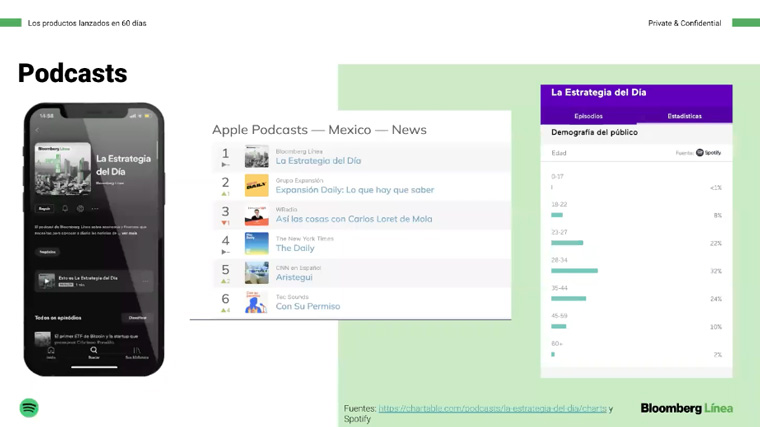
Task: Tap 'ver más' in the podcast description
Action: click(x=129, y=233)
